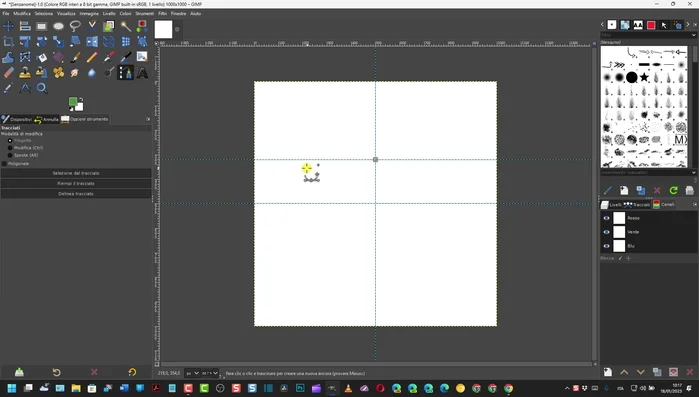
Task: Click the create new brush icon
Action: click(624, 191)
